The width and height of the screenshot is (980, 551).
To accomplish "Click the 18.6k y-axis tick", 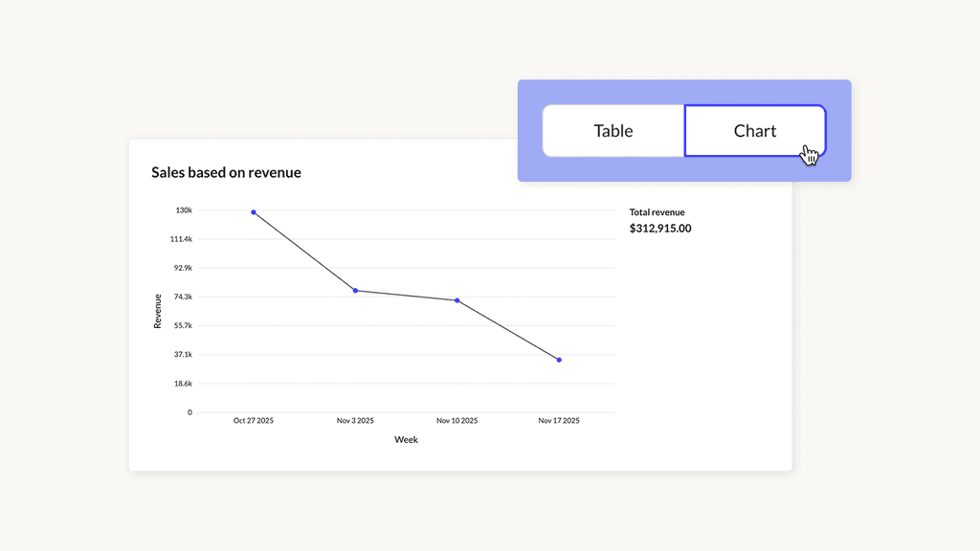I will 182,384.
